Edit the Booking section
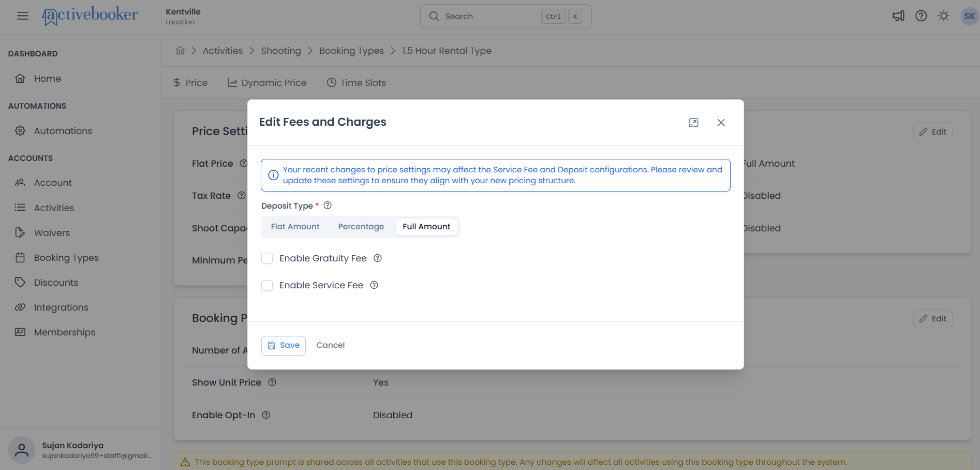The image size is (980, 470). 932,319
